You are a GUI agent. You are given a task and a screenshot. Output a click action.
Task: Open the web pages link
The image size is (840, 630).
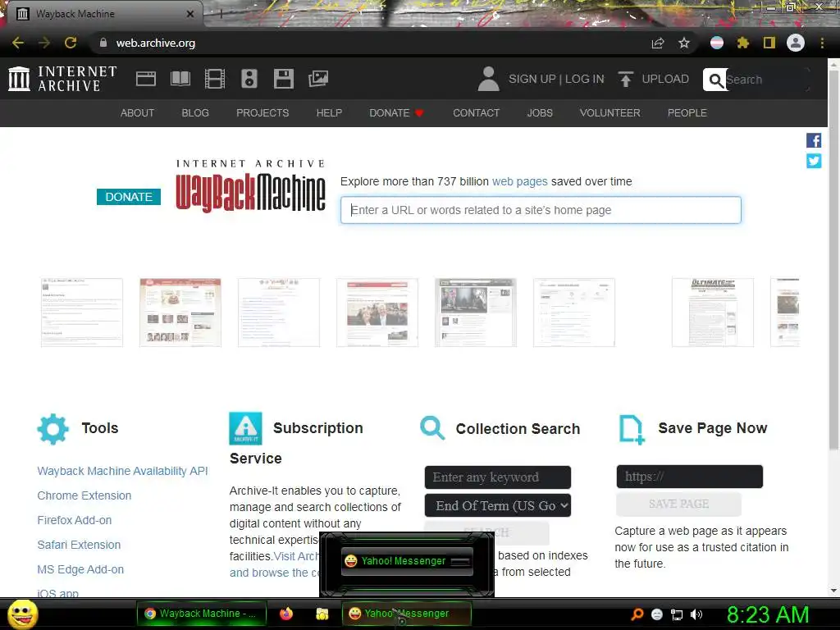pyautogui.click(x=519, y=181)
